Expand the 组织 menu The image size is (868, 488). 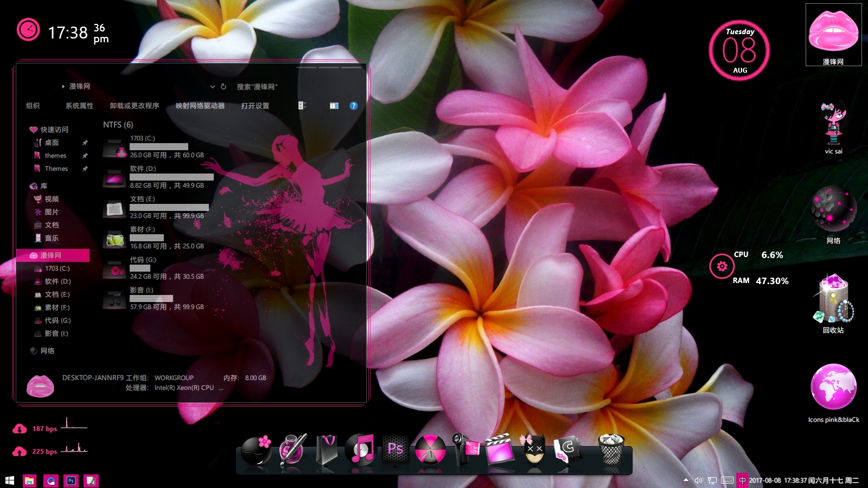[33, 106]
